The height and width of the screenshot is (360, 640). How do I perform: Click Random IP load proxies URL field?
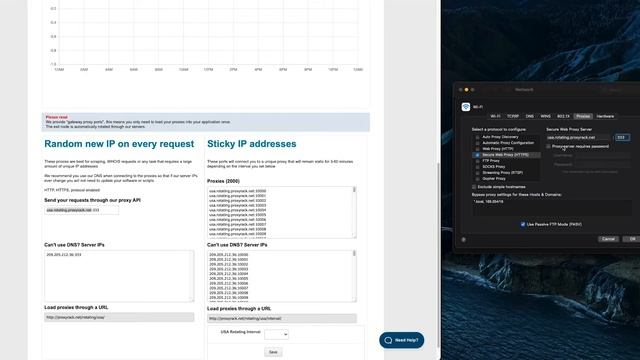click(119, 317)
